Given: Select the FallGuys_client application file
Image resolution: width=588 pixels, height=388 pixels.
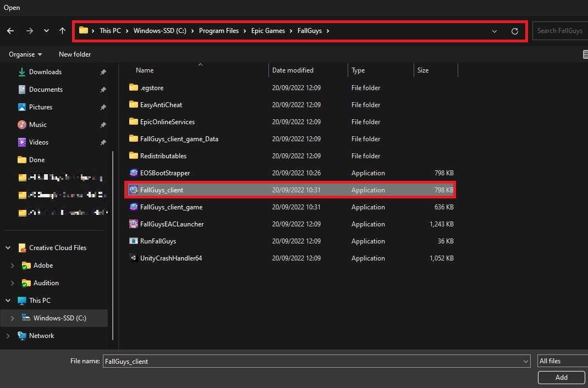Looking at the screenshot, I should 290,190.
